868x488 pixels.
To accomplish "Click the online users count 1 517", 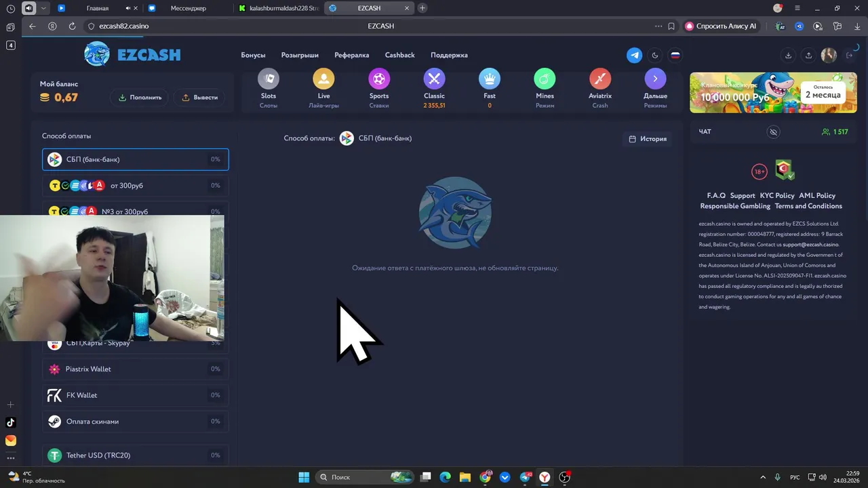I will (835, 131).
